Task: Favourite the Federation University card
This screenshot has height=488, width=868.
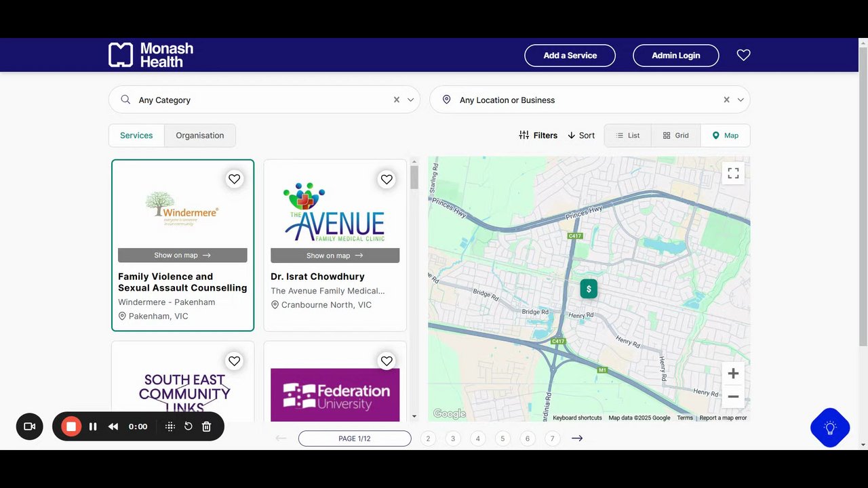Action: click(387, 361)
